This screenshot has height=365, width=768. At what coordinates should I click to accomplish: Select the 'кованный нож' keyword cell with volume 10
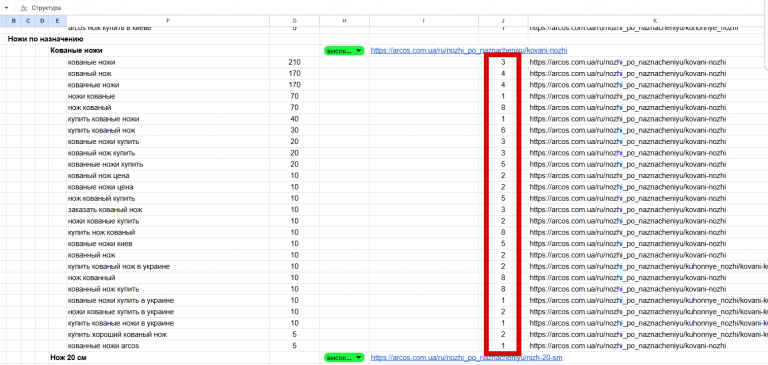coord(168,255)
